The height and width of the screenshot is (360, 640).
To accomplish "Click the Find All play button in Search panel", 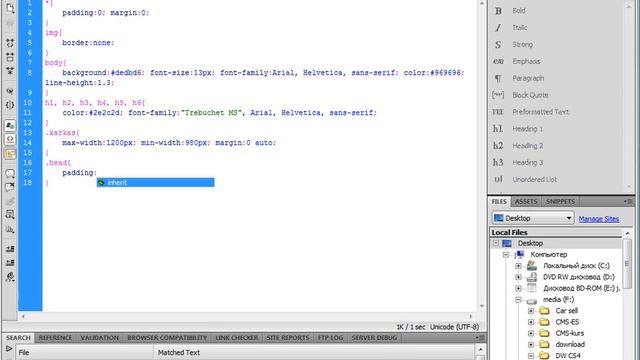I will click(x=9, y=349).
